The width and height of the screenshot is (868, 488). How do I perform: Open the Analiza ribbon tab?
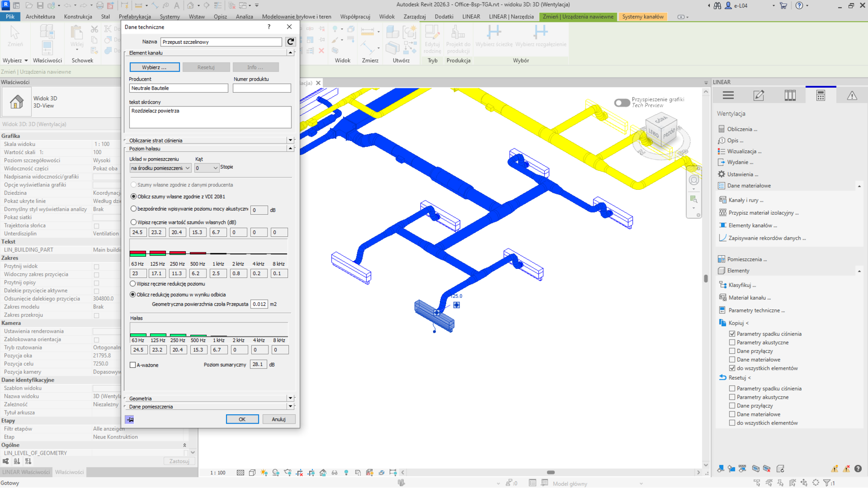[x=244, y=17]
